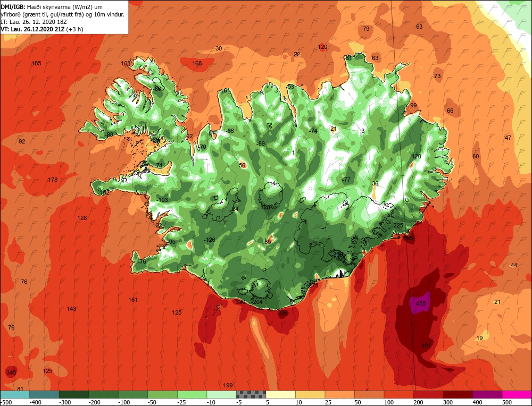The image size is (532, 406).
Task: Click the '336' value off the south coast
Action: pos(282,312)
